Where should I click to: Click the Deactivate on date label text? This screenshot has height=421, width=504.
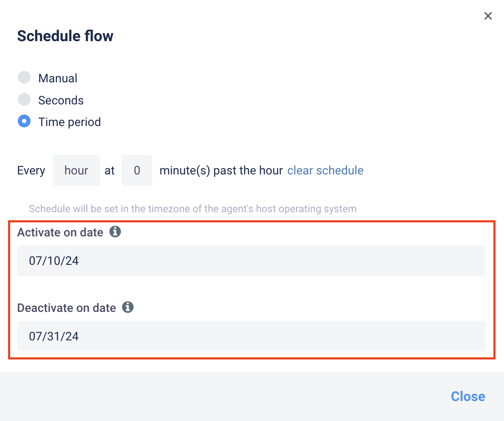(x=67, y=308)
